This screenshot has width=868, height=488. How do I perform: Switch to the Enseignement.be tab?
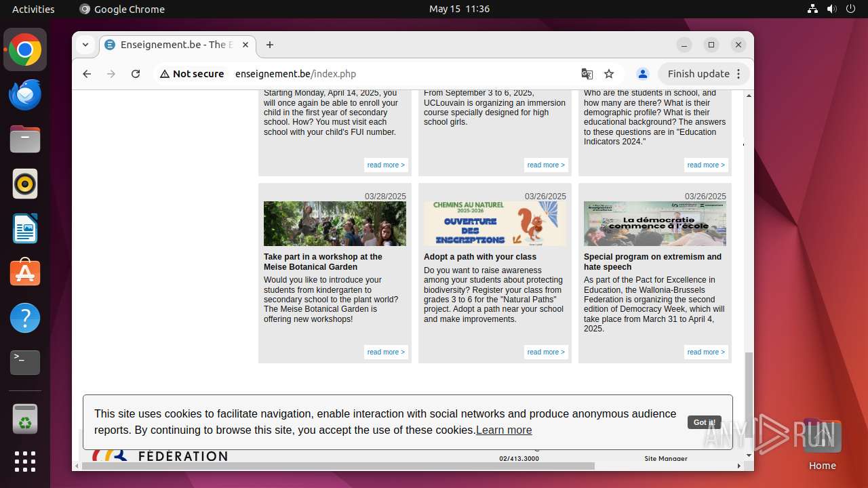pyautogui.click(x=178, y=45)
